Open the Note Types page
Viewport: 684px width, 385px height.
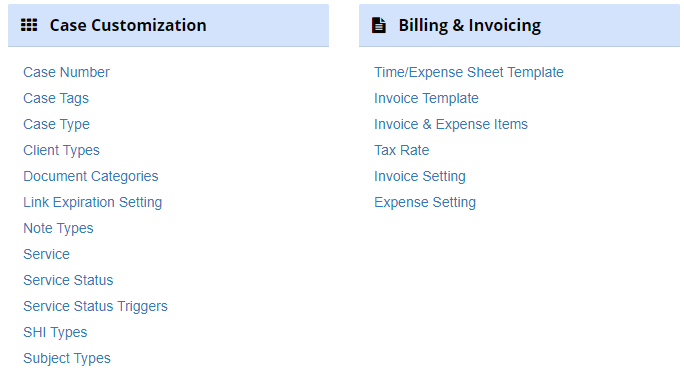58,228
